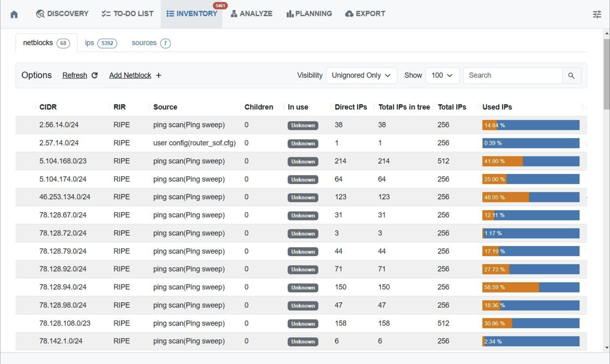
Task: Open the Export cloud section
Action: coord(365,14)
